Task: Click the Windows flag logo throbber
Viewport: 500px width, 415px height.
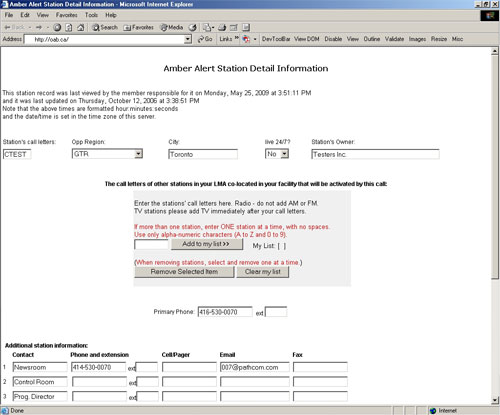Action: [490, 16]
